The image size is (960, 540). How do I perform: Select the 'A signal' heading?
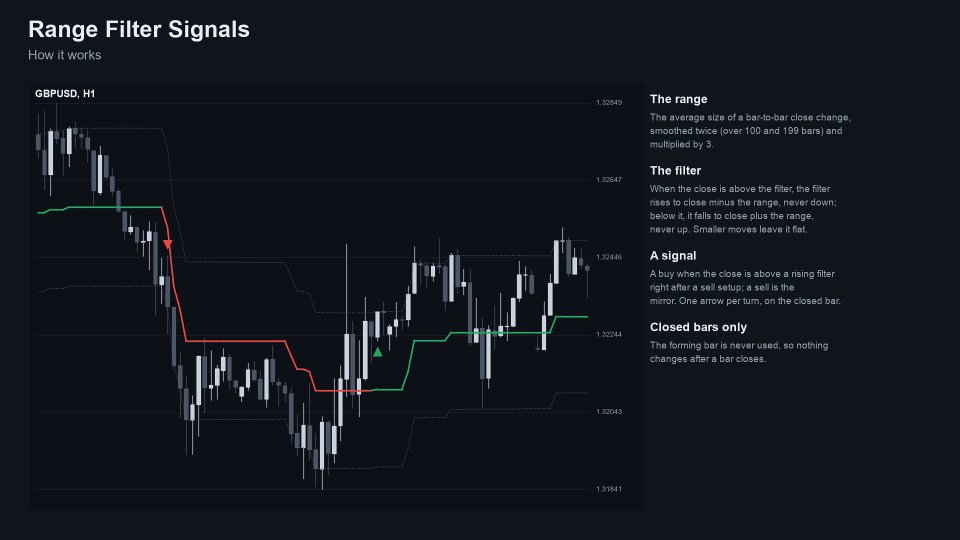(673, 256)
